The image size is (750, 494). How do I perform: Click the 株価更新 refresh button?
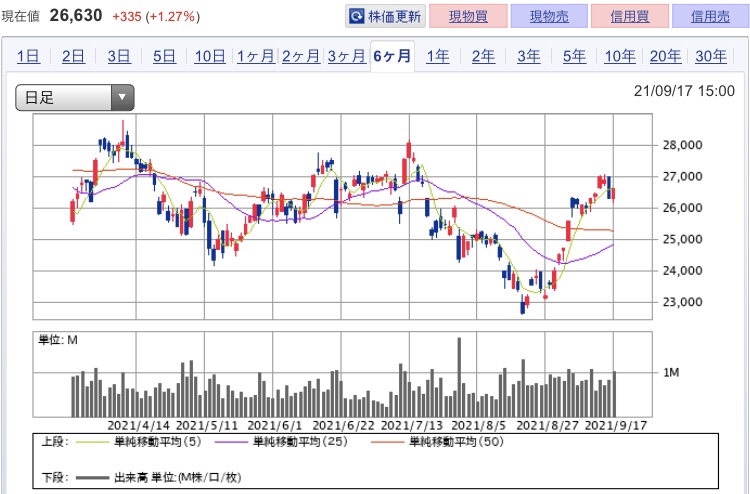tap(386, 17)
